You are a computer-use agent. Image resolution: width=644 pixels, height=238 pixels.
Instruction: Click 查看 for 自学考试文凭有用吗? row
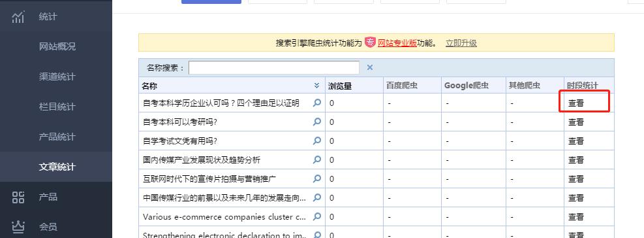(576, 141)
